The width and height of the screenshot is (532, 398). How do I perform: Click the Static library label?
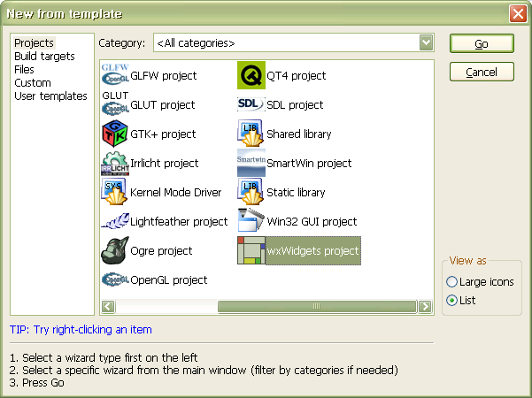click(296, 192)
